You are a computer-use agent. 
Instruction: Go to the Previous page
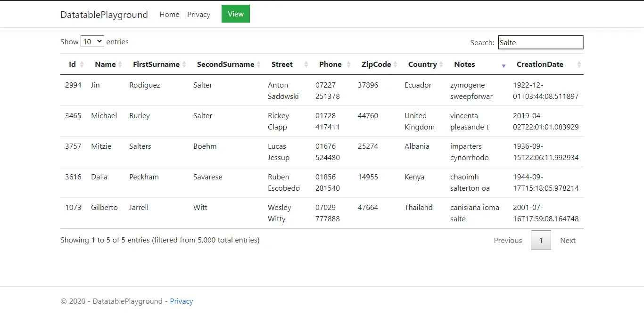pos(508,240)
